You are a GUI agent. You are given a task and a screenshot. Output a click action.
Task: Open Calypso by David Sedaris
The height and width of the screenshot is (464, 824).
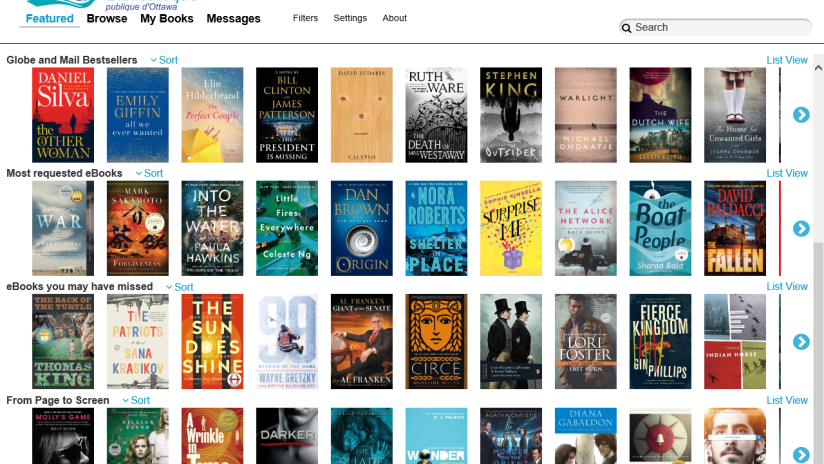click(x=362, y=115)
